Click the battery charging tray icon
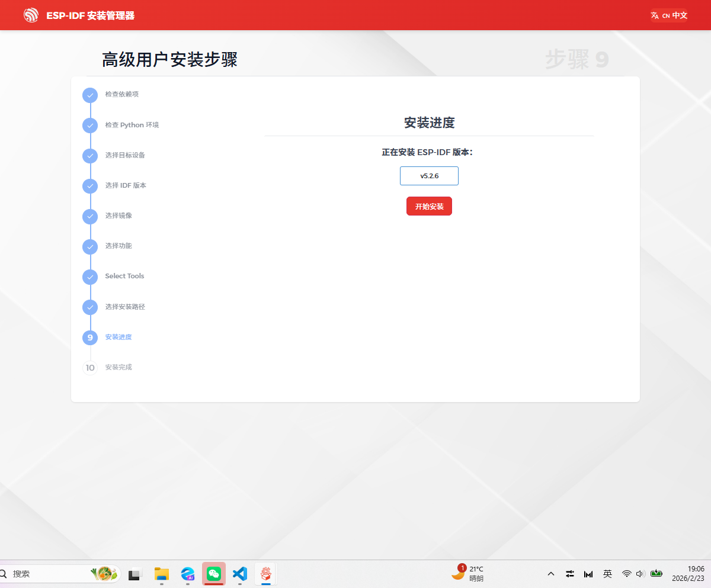 coord(656,574)
